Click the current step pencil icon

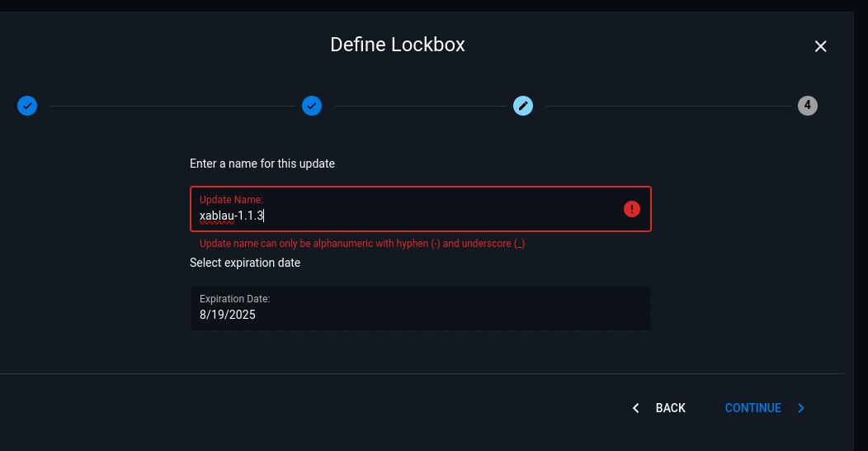pyautogui.click(x=523, y=106)
